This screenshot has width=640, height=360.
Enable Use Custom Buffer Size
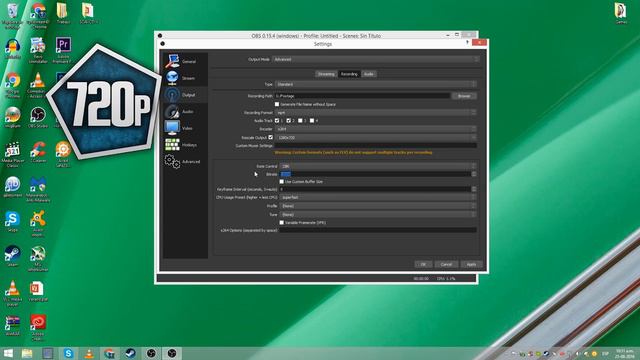pyautogui.click(x=282, y=181)
